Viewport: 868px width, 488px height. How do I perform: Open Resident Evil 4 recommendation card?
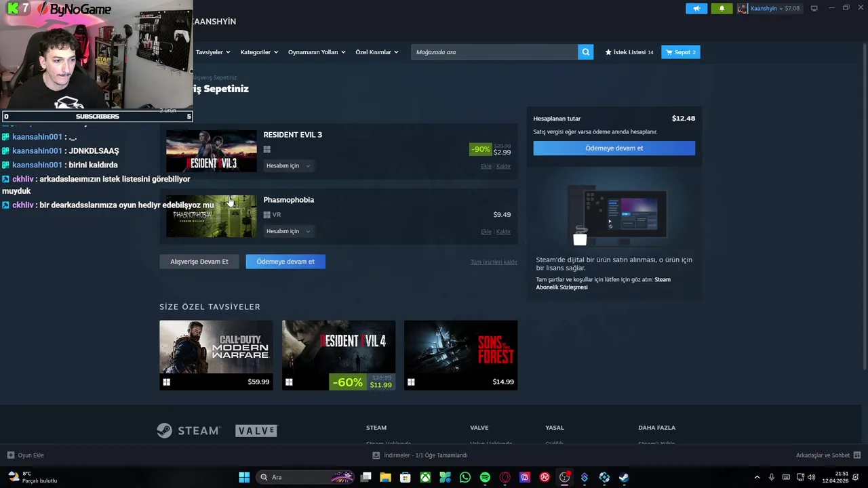pos(338,355)
